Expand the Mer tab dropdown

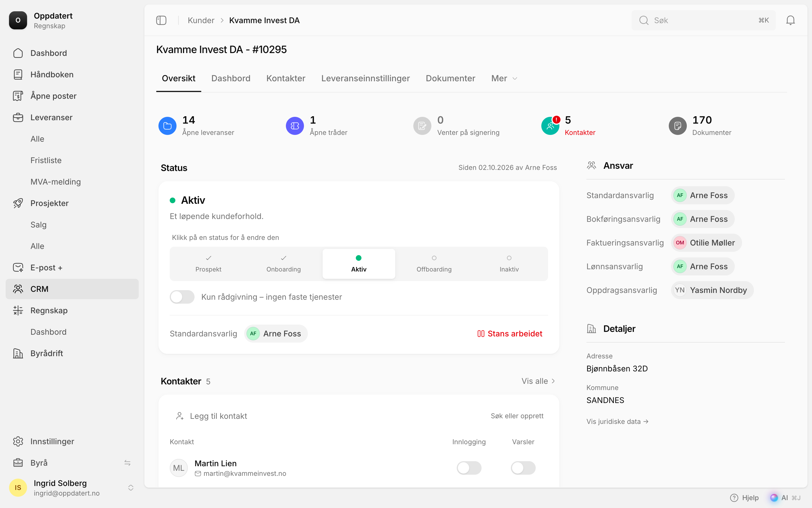504,78
